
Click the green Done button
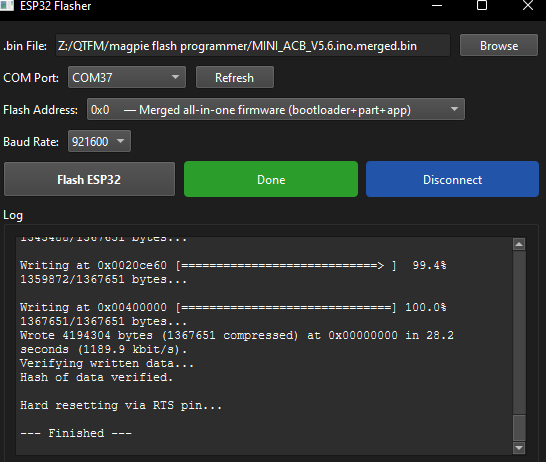click(271, 179)
